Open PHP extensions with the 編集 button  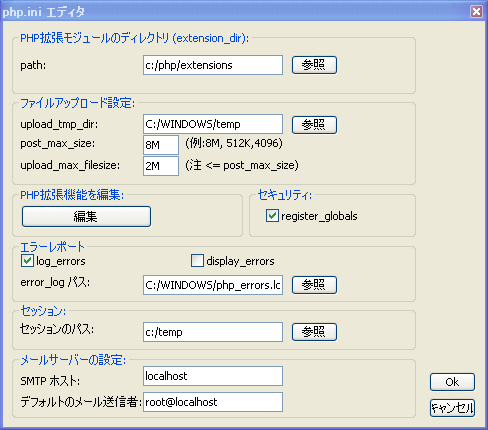tap(86, 217)
